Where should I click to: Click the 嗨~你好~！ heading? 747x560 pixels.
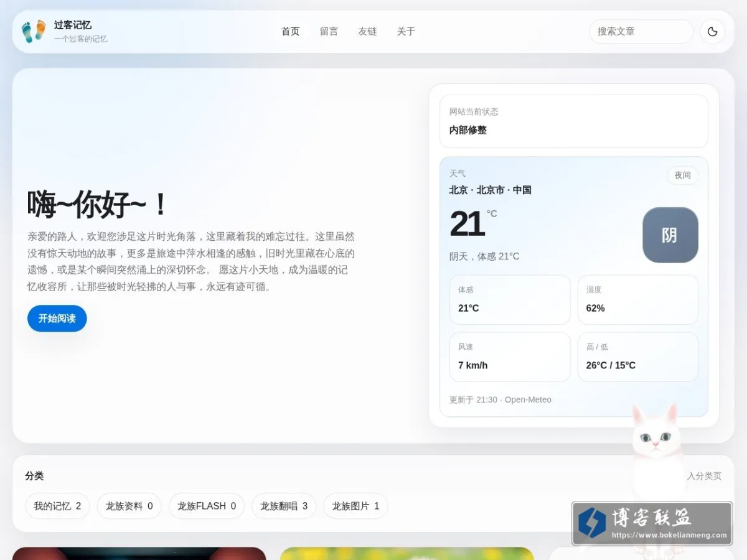pos(98,205)
